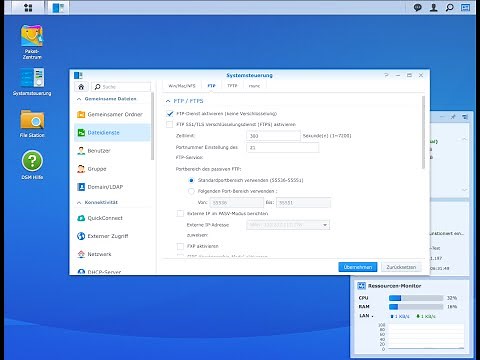
Task: Collapse the FTP / FTPS section
Action: 168,101
